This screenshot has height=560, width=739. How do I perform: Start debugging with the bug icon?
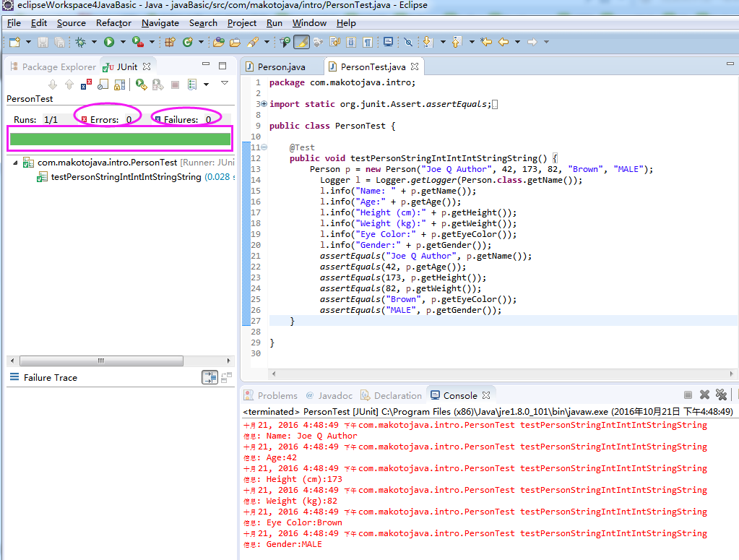point(81,43)
